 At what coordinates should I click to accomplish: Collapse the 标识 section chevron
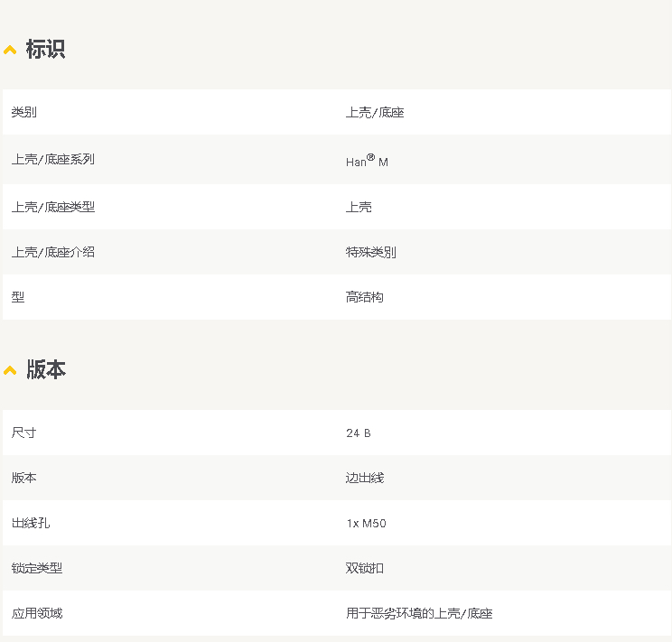pos(10,51)
